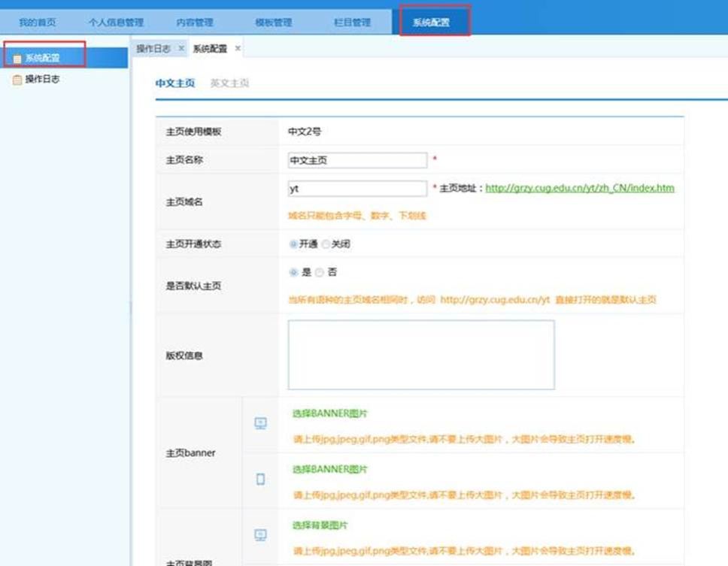The width and height of the screenshot is (728, 566).
Task: Switch to the 英文主页 tab
Action: coord(229,83)
